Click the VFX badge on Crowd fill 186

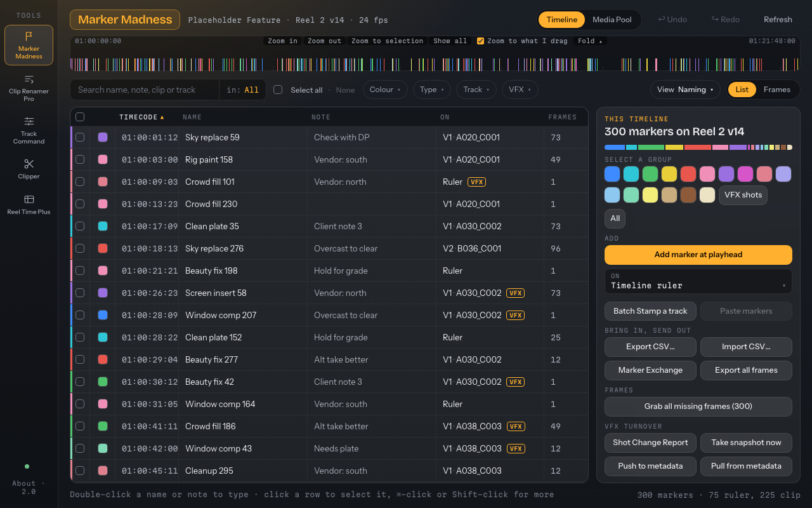point(515,426)
